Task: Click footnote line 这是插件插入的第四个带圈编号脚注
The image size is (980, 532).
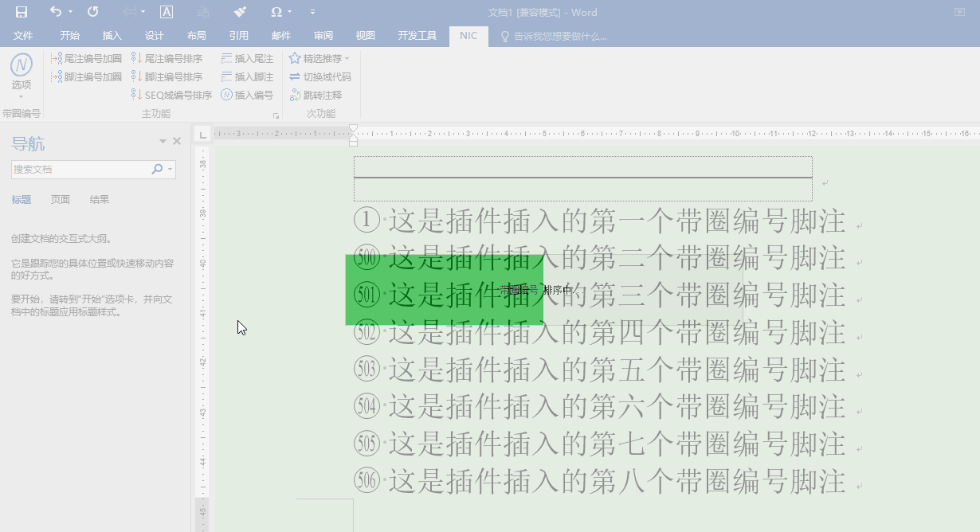Action: point(617,332)
